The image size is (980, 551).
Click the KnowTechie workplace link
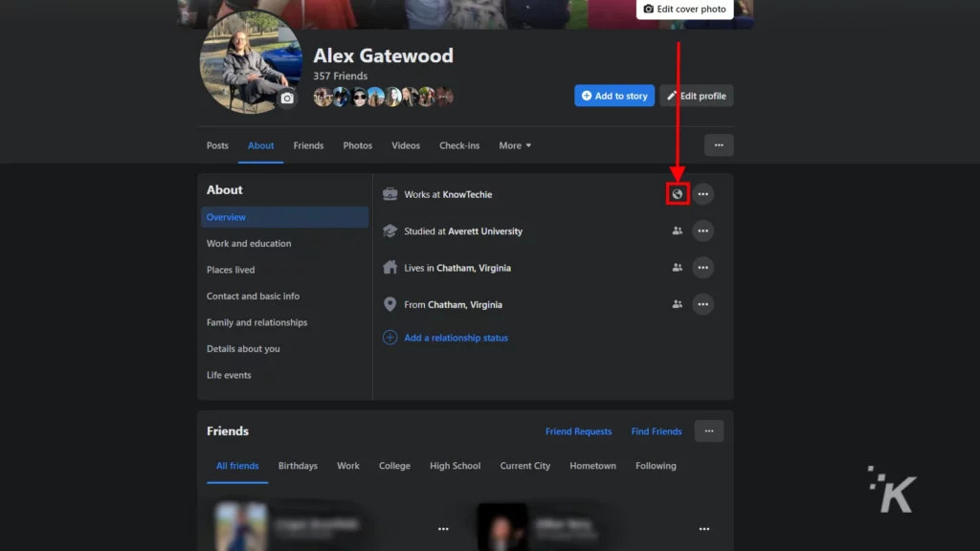[467, 194]
